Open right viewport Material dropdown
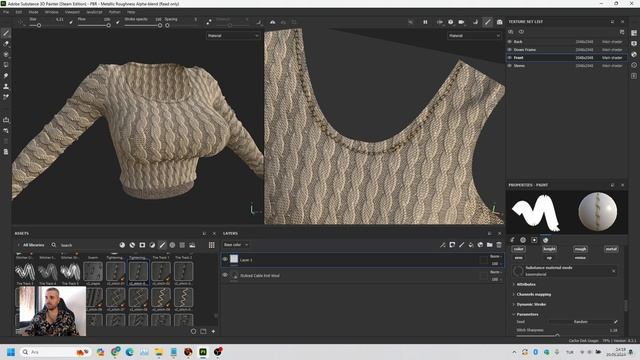The height and width of the screenshot is (360, 640). (474, 36)
